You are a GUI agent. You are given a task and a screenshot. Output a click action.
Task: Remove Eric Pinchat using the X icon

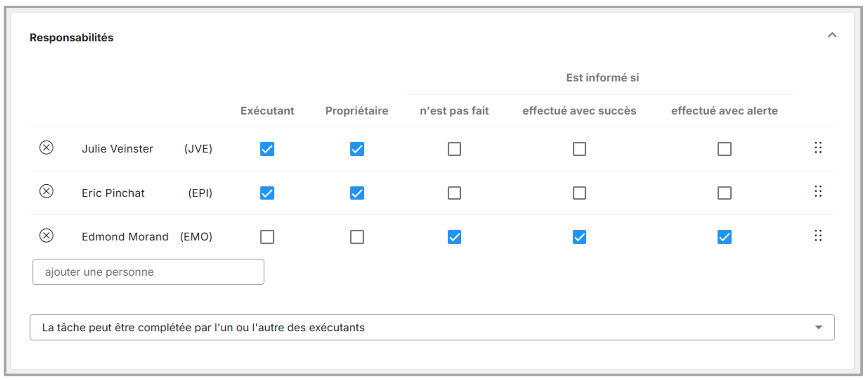[46, 191]
